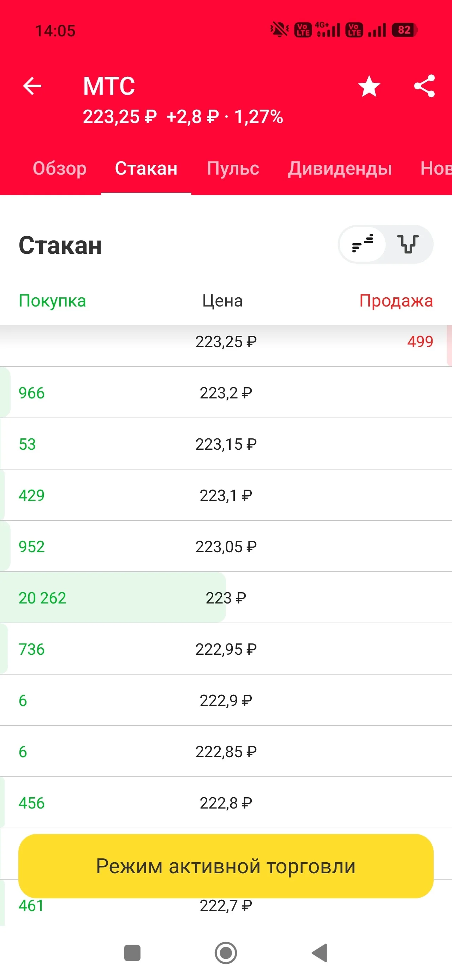Tap the battery indicator in status bar
452x980 pixels.
click(404, 30)
